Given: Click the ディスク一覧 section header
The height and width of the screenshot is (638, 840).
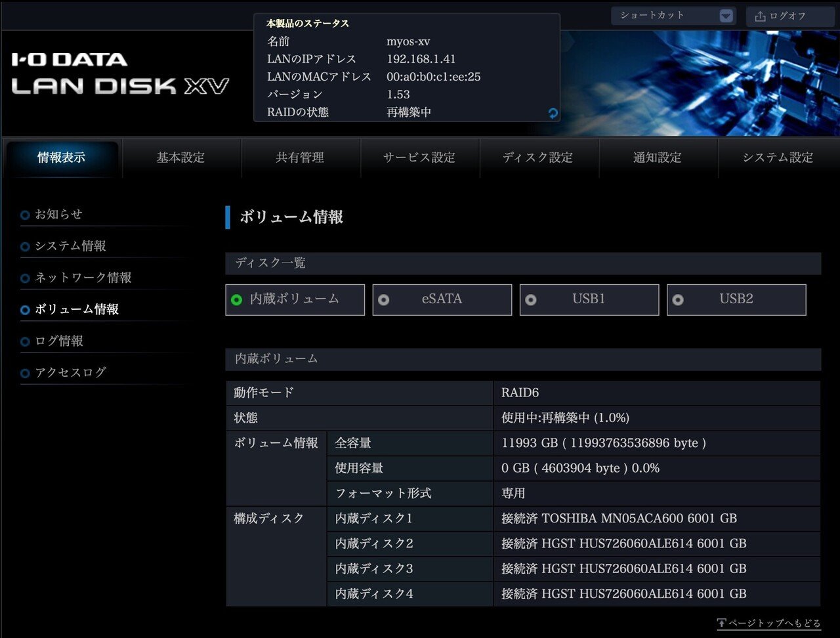Looking at the screenshot, I should 523,263.
